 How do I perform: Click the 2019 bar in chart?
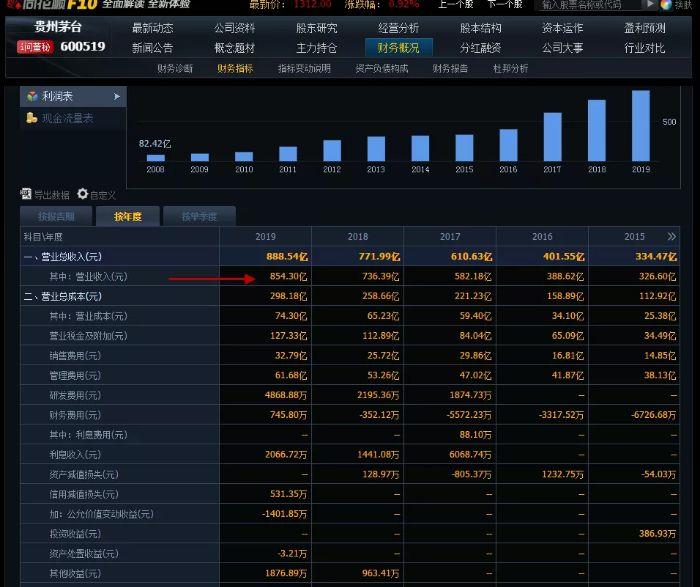641,126
